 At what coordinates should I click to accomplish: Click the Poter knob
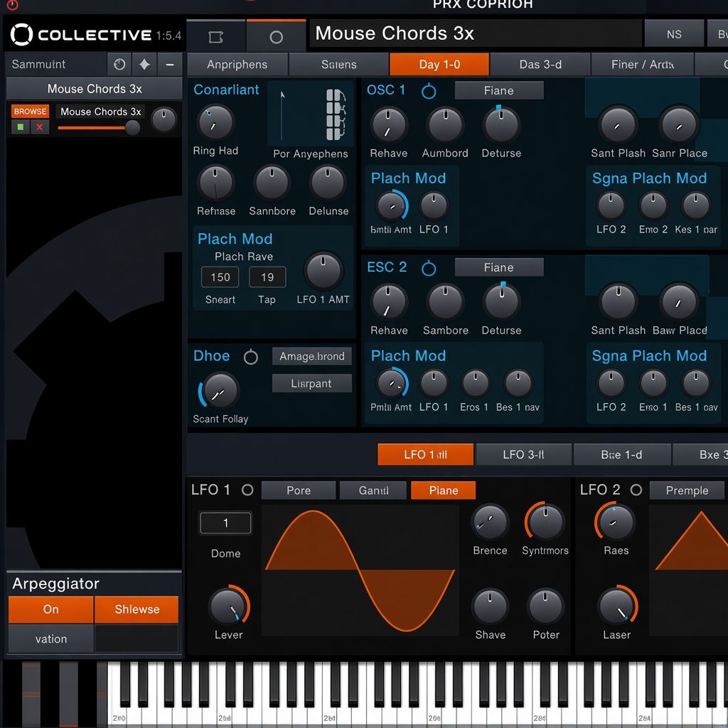[x=545, y=607]
